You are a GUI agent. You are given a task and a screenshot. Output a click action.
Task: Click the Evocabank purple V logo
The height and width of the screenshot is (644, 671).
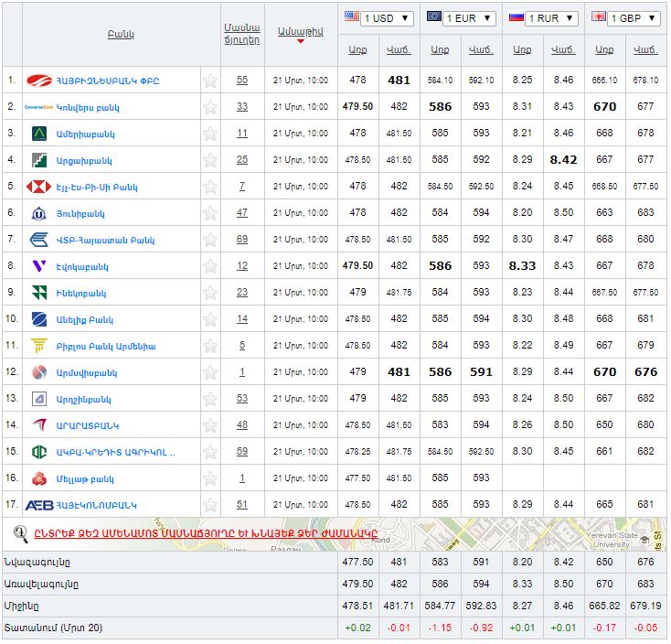tap(39, 266)
